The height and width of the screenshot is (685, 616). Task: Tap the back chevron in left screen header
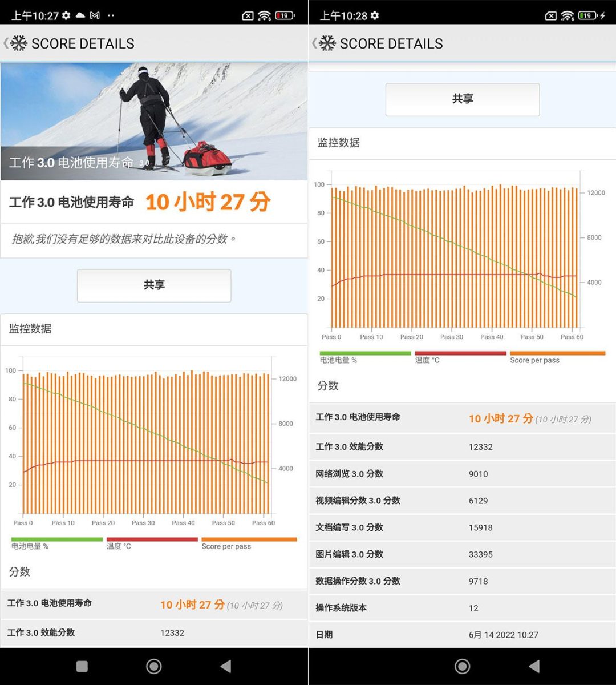[x=6, y=43]
